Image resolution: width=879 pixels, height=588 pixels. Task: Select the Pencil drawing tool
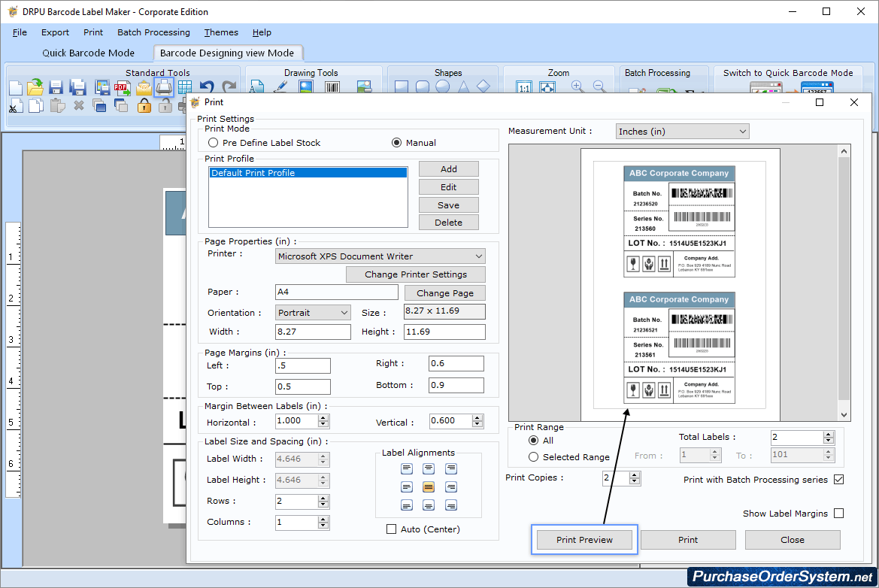pos(281,86)
